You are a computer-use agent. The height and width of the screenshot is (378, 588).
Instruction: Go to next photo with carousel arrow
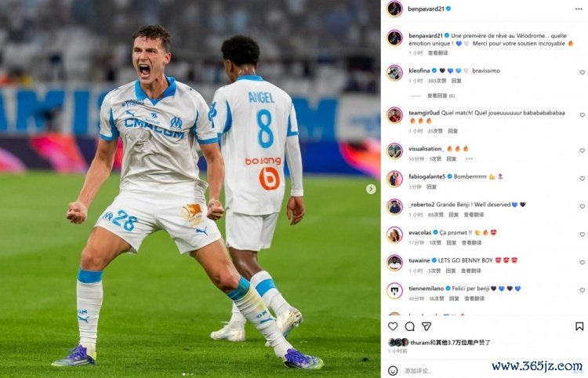tap(371, 189)
